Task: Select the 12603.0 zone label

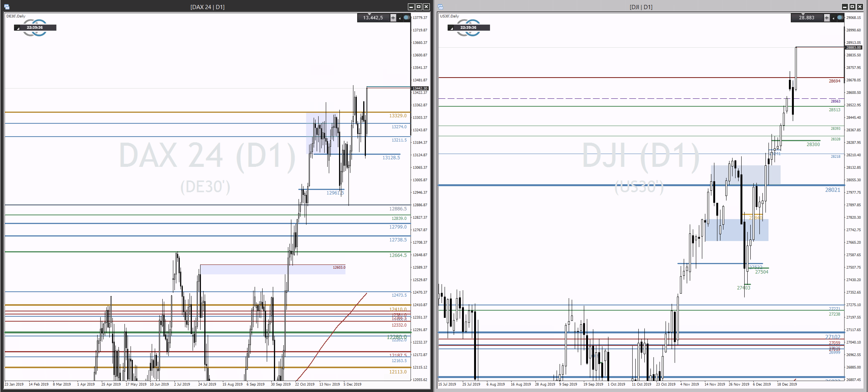Action: tap(339, 267)
